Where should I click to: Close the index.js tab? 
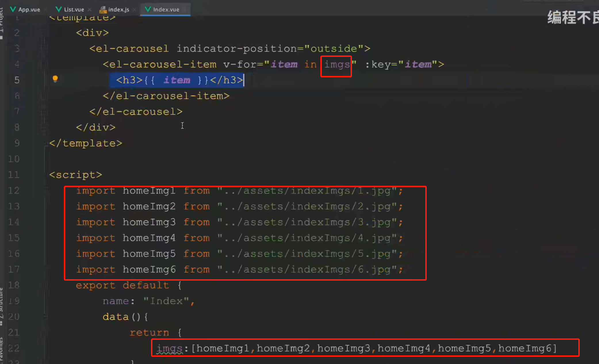click(x=134, y=9)
